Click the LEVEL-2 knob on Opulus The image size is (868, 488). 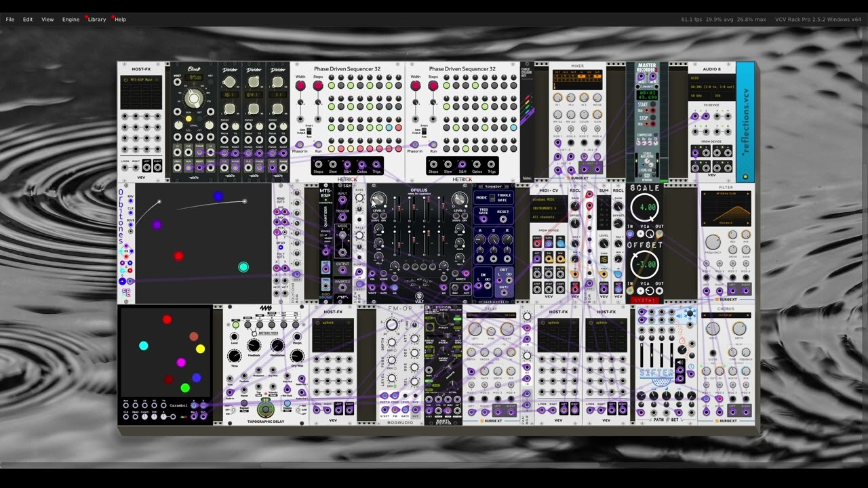(x=459, y=199)
